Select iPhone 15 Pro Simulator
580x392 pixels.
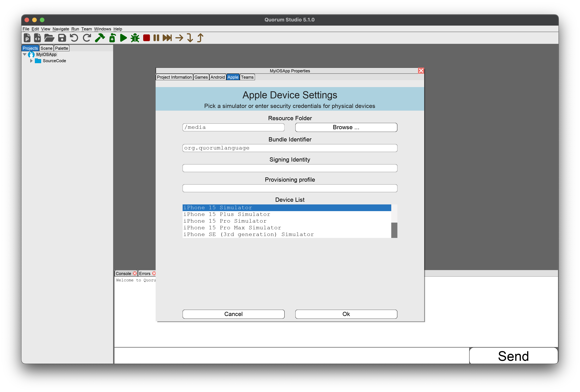[x=287, y=221]
